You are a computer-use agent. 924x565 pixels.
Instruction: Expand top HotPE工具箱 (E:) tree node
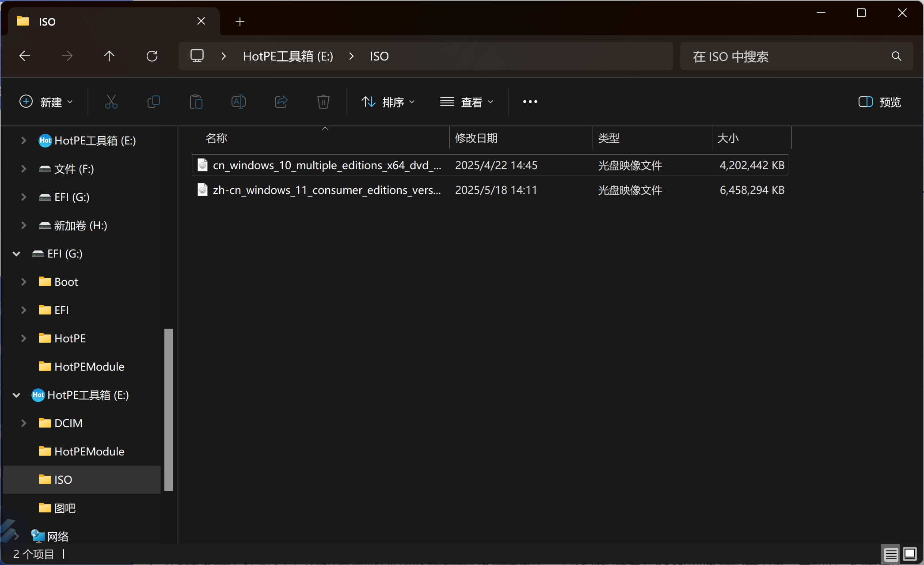point(24,140)
